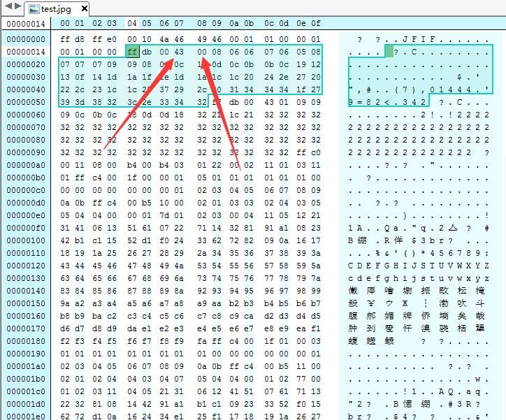This screenshot has width=506, height=420.
Task: Select the a1 byte in row 000000f0
Action: 284,228
